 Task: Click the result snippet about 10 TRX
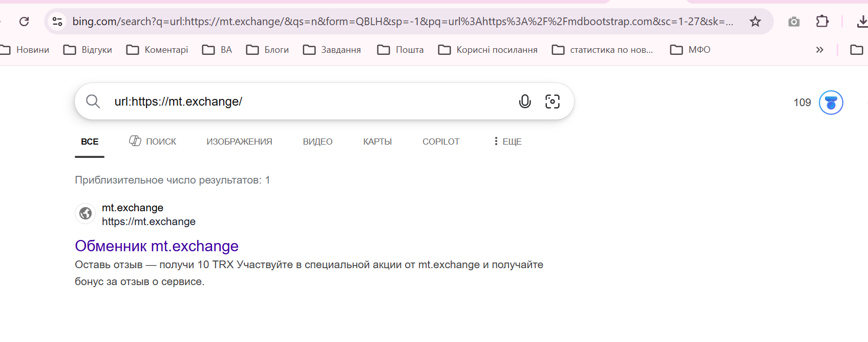pyautogui.click(x=309, y=273)
